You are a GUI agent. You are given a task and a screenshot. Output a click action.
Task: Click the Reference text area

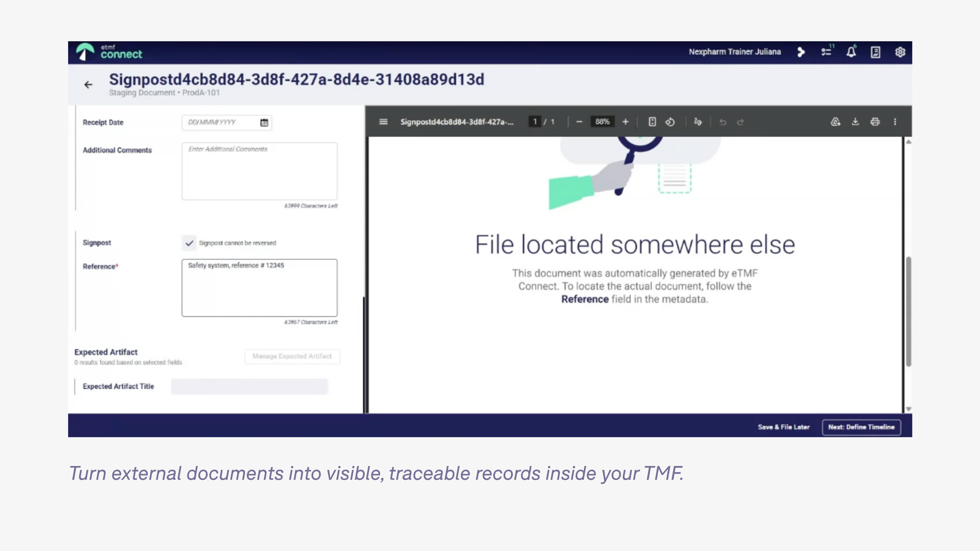(x=260, y=288)
